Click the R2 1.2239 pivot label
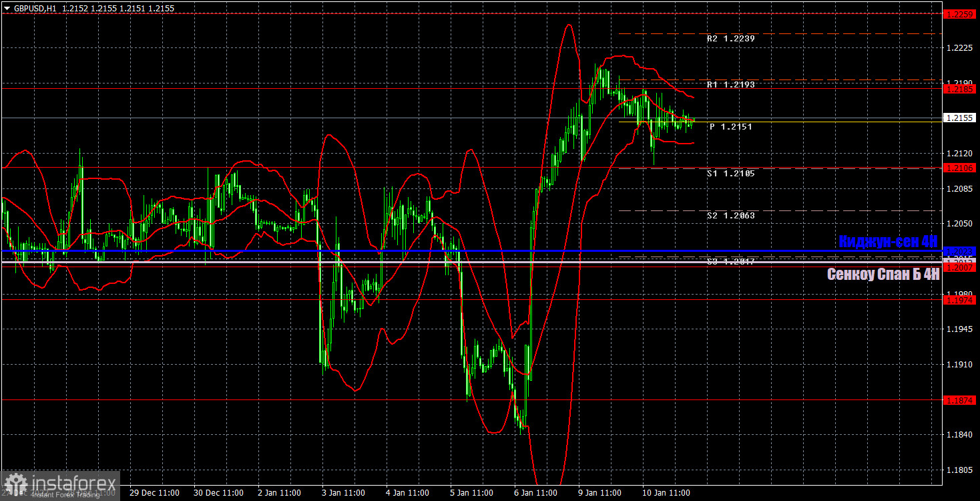This screenshot has width=980, height=501. [x=730, y=39]
